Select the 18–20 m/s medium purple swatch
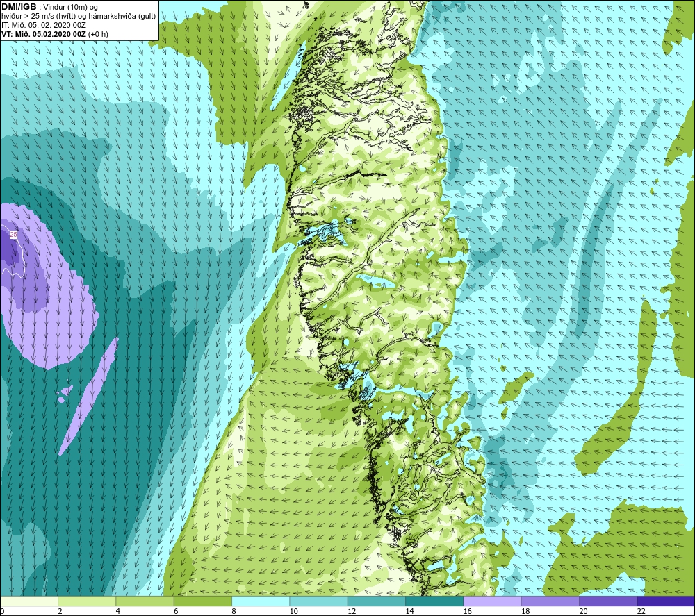Screen dimensions: 695x616 click(x=550, y=601)
